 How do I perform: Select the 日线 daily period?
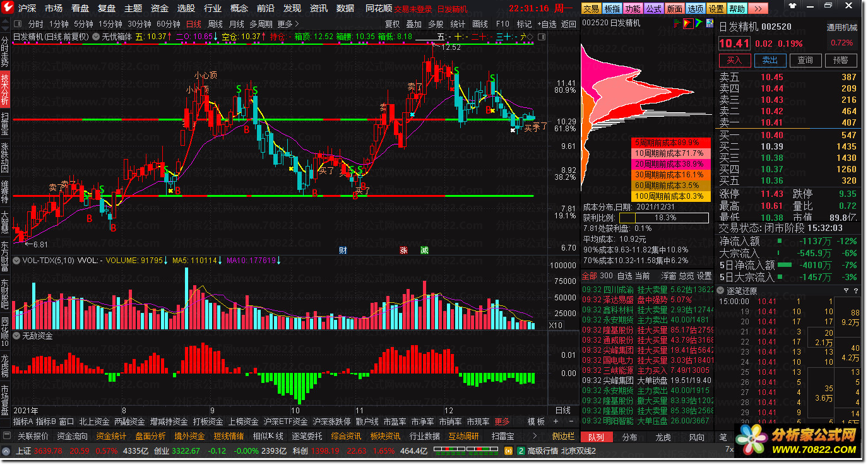[193, 24]
